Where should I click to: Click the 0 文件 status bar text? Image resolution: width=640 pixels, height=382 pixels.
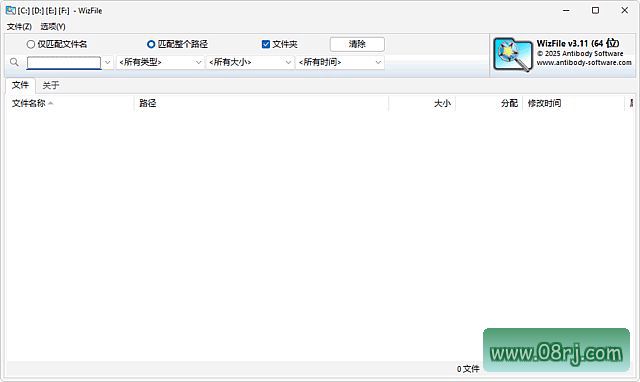pos(468,369)
